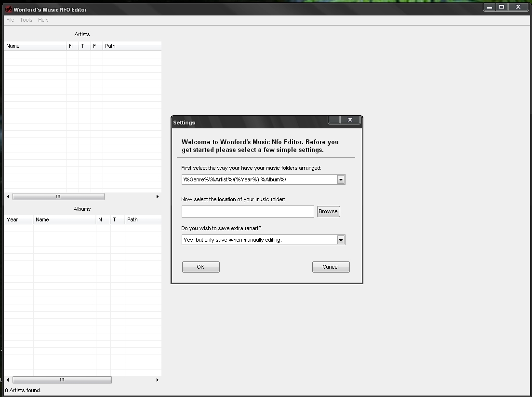Click the blank button left of Settings X
This screenshot has height=397, width=532.
(x=334, y=120)
